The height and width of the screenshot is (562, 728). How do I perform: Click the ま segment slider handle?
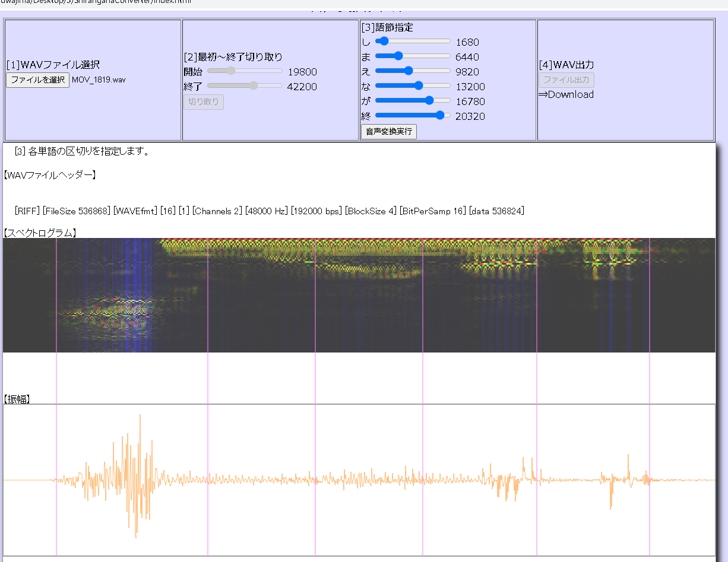pyautogui.click(x=398, y=56)
